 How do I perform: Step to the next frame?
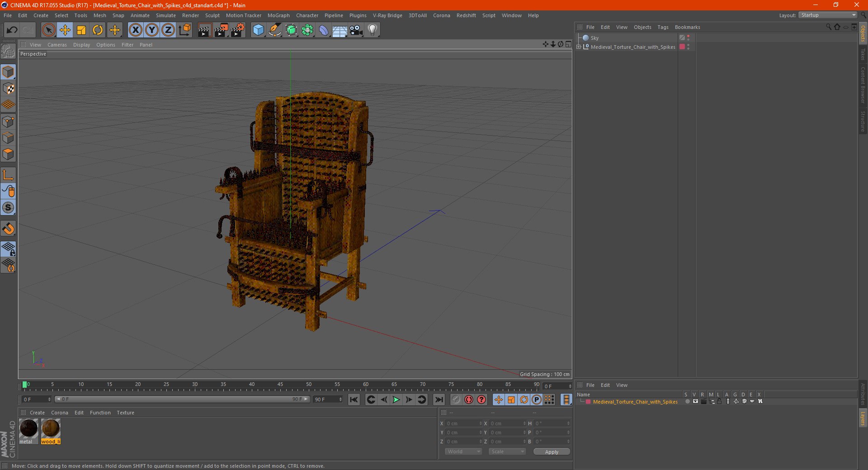coord(409,399)
